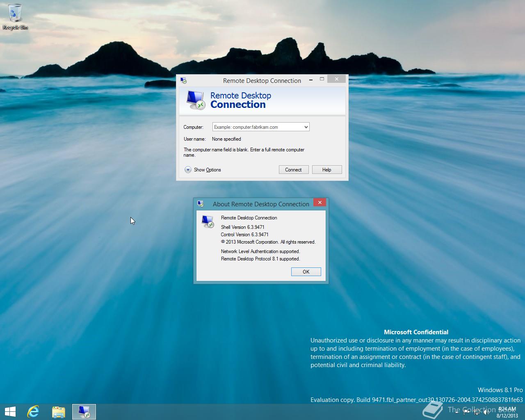Click the Computer name input field
Screen dimensions: 525x420
point(258,127)
